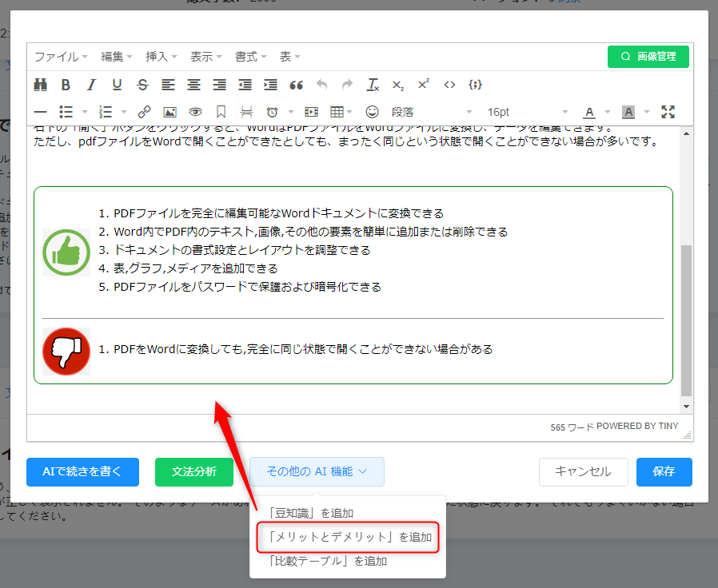Image resolution: width=718 pixels, height=588 pixels.
Task: Open the 16pt font size dropdown
Action: pos(527,112)
